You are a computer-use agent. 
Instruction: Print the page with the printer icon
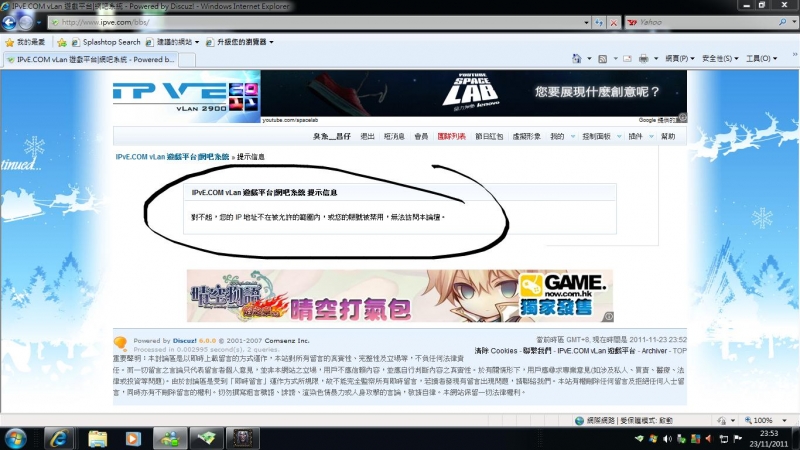[x=643, y=59]
